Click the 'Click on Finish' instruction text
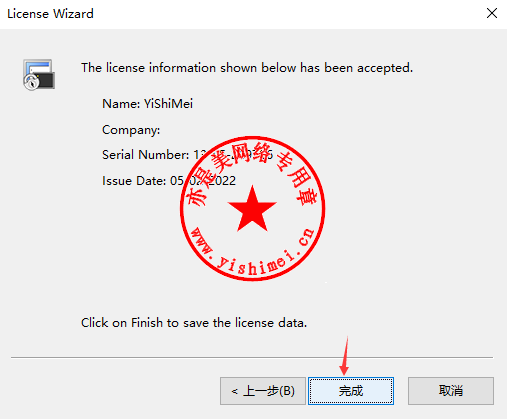507x419 pixels. 194,323
